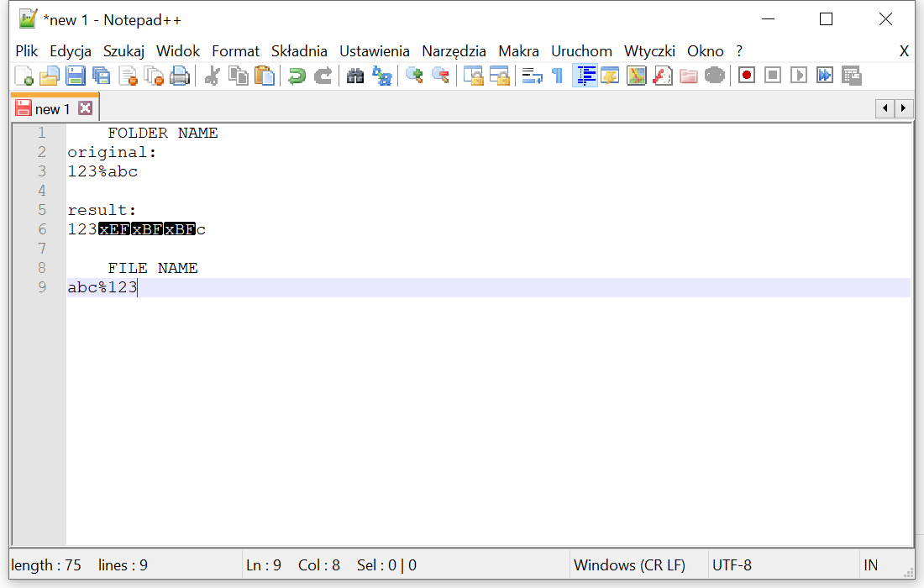Click the monitoring gray blob icon
The height and width of the screenshot is (588, 924).
pos(714,76)
